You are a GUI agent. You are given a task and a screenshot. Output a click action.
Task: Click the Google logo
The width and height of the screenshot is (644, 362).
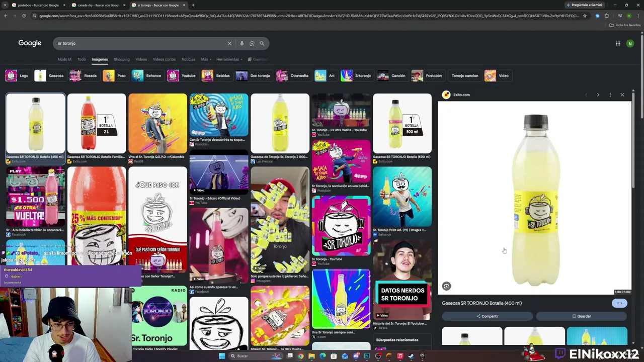tap(30, 43)
